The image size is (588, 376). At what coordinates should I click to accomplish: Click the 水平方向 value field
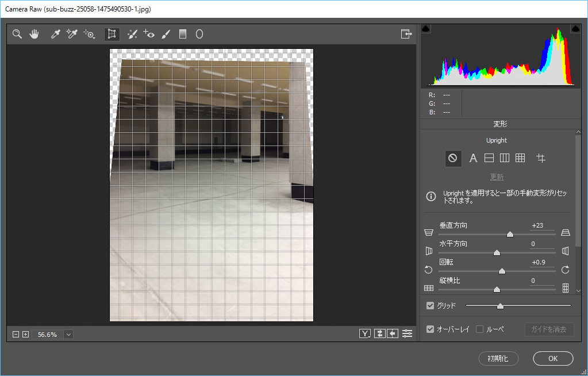[542, 244]
